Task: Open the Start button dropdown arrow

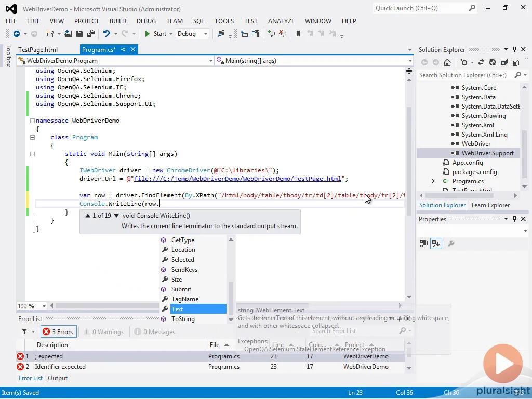Action: pyautogui.click(x=170, y=34)
